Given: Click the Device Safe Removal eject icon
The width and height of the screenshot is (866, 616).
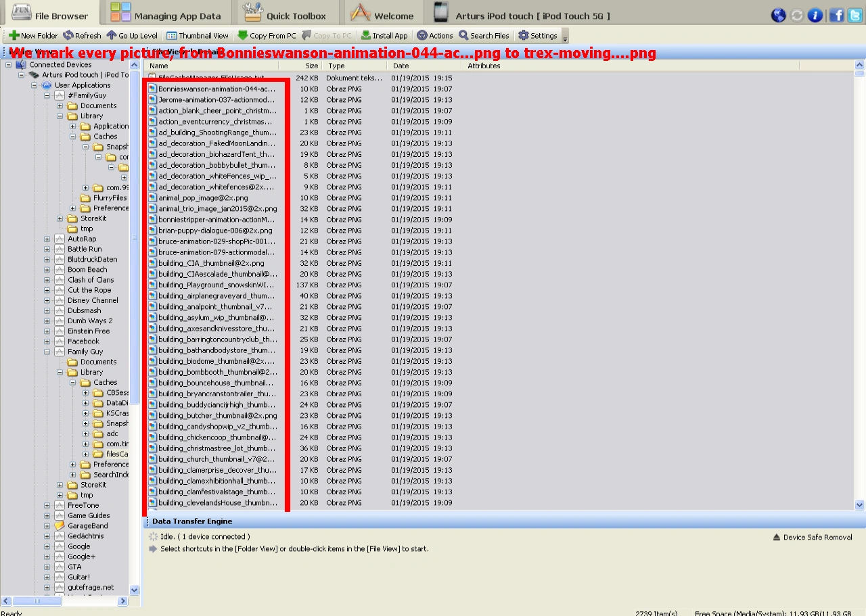Looking at the screenshot, I should (x=777, y=537).
